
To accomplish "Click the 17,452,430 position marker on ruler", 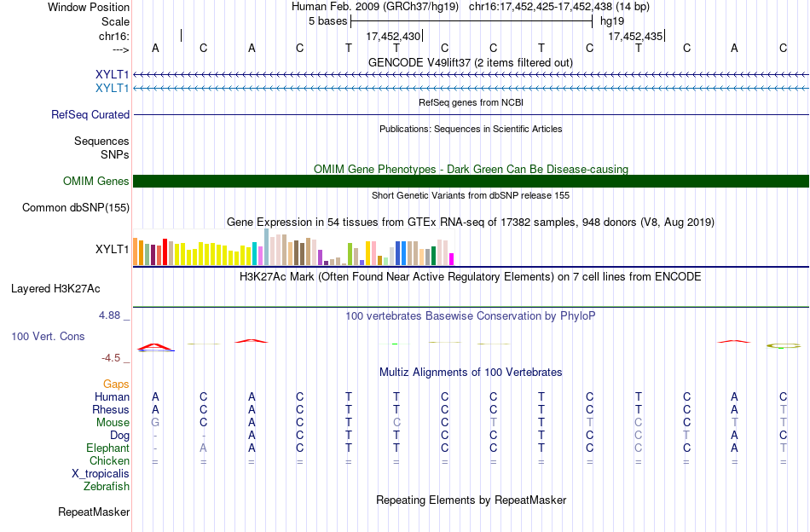I will point(394,36).
